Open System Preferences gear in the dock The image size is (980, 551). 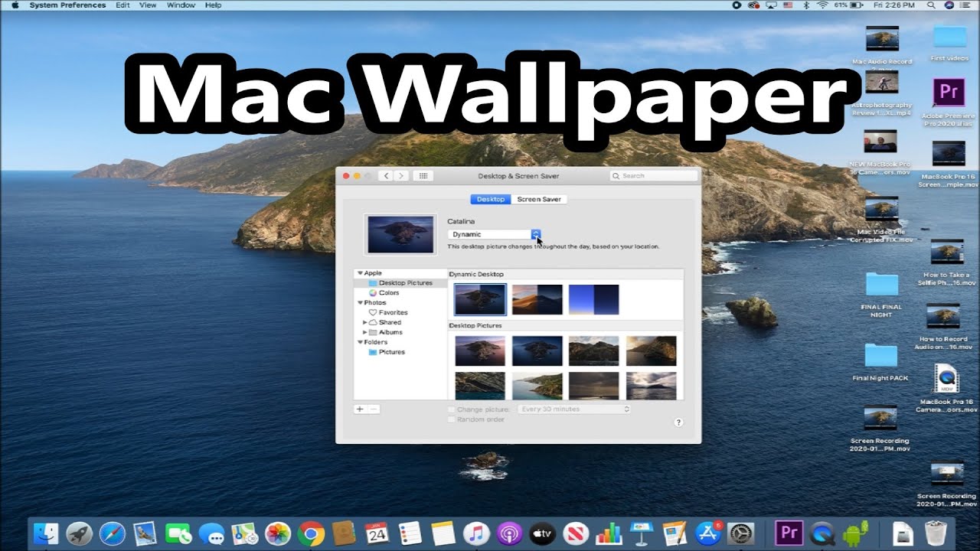coord(741,533)
